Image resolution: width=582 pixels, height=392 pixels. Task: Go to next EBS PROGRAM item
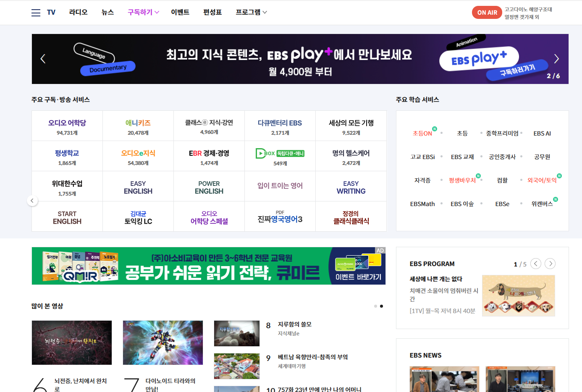pos(550,264)
